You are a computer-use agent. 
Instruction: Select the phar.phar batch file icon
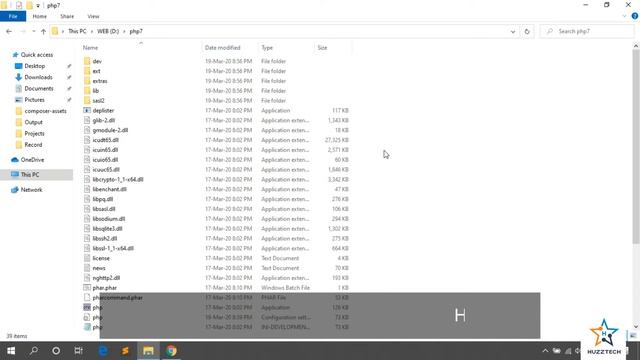(x=87, y=288)
